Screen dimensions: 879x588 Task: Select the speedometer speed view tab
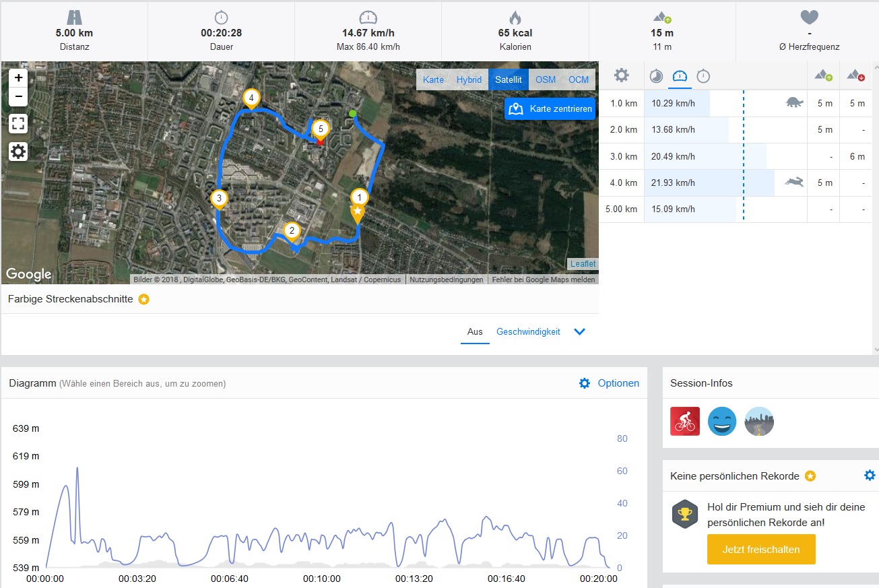[680, 76]
